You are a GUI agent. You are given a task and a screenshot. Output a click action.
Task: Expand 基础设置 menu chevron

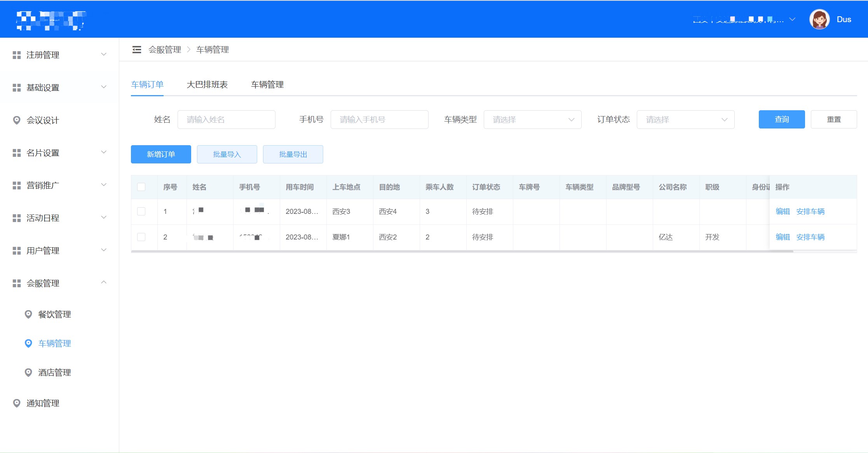pyautogui.click(x=104, y=87)
